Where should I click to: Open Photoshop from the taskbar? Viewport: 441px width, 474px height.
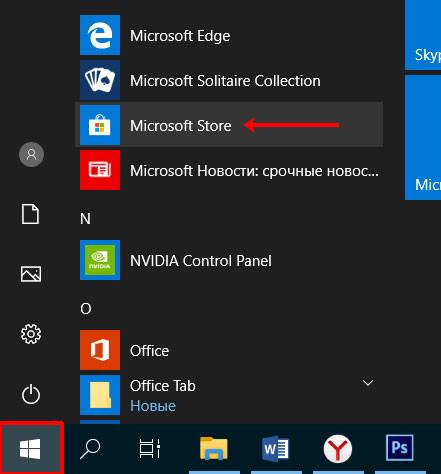pos(400,447)
